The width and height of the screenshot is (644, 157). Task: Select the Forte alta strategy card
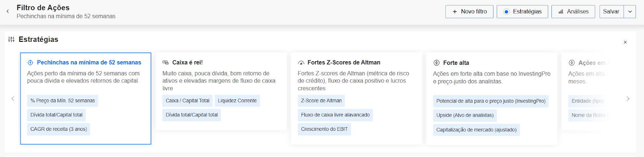(x=491, y=99)
